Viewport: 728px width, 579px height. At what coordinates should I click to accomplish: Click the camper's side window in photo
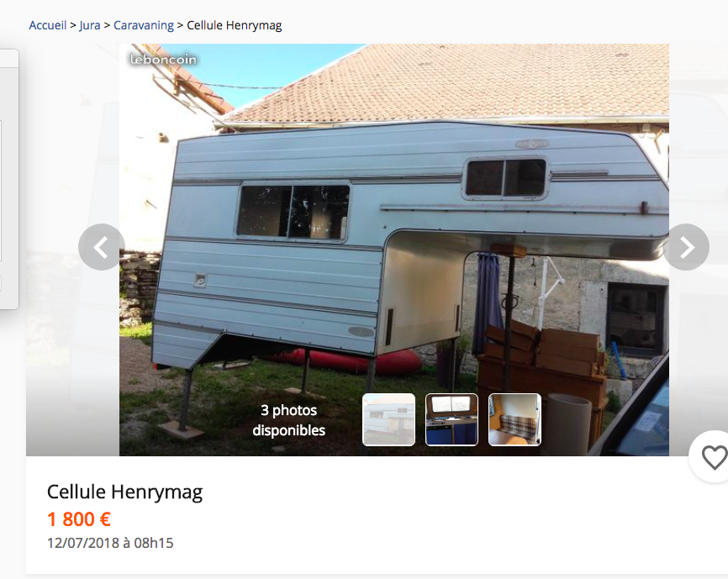tap(293, 212)
